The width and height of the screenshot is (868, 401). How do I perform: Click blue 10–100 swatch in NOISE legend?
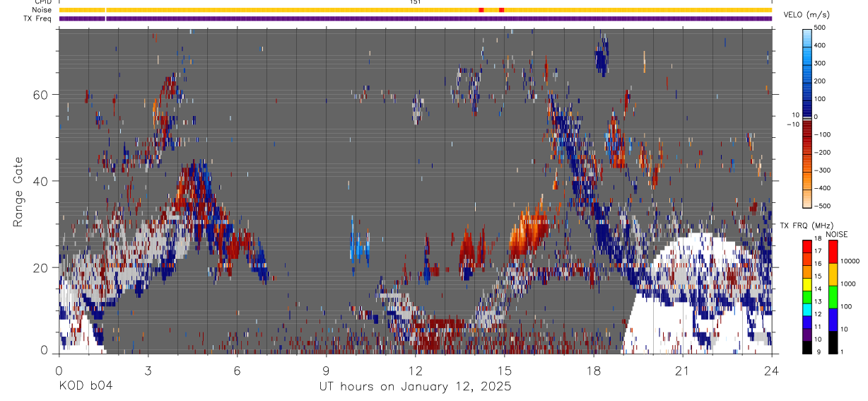[x=833, y=319]
